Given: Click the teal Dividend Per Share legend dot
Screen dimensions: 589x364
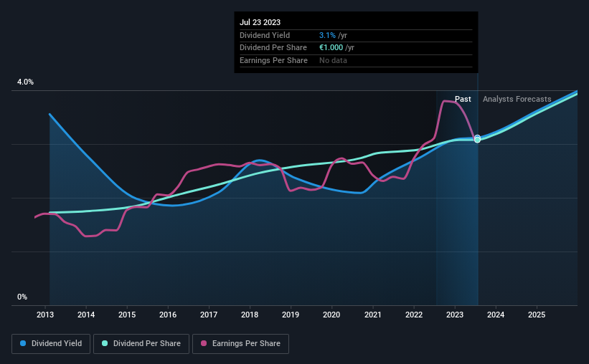Looking at the screenshot, I should click(x=105, y=343).
